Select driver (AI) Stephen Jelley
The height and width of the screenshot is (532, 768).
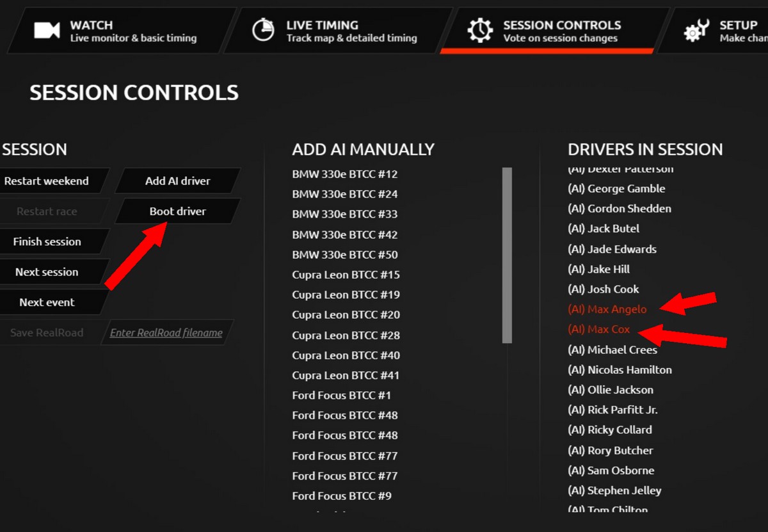614,490
